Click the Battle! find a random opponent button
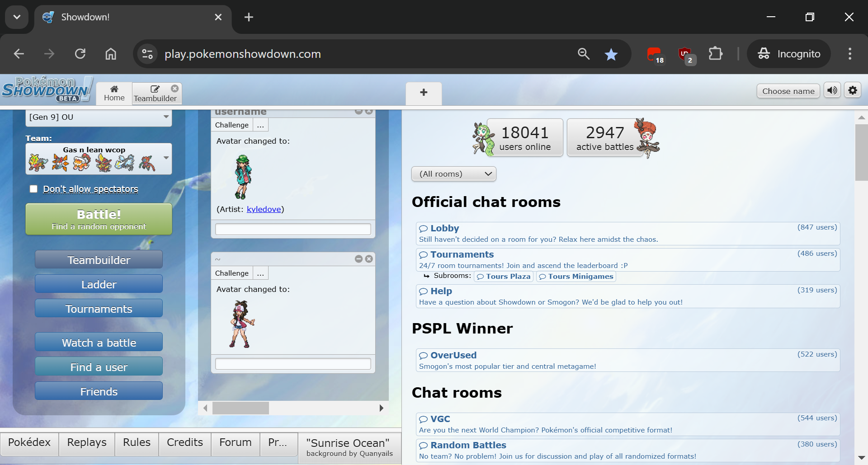The height and width of the screenshot is (465, 868). pyautogui.click(x=99, y=219)
